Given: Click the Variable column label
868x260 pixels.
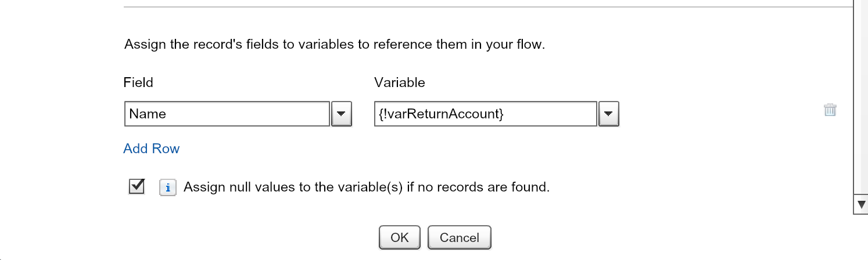Looking at the screenshot, I should (x=400, y=82).
